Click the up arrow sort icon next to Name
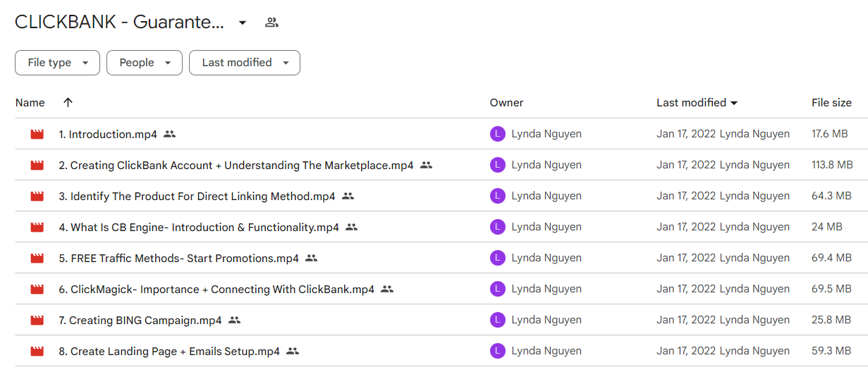The width and height of the screenshot is (868, 384). [x=68, y=102]
